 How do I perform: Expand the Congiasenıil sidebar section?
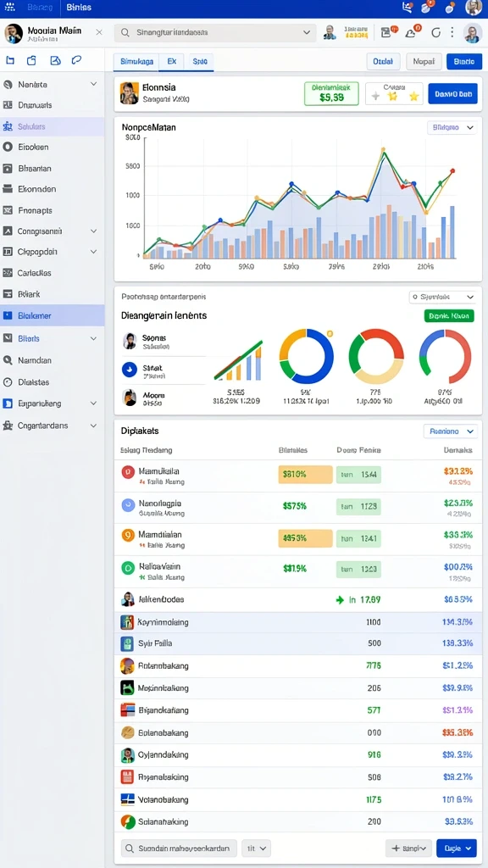point(93,231)
